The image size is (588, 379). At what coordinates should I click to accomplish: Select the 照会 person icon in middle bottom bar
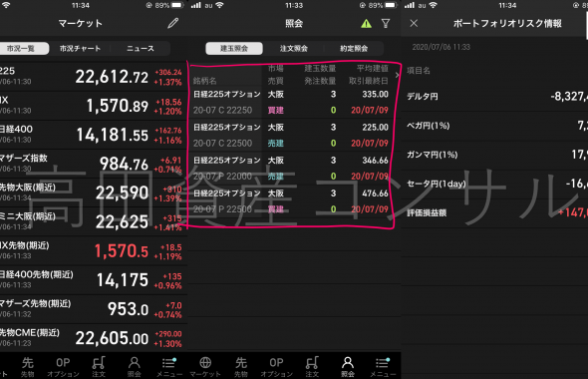348,367
